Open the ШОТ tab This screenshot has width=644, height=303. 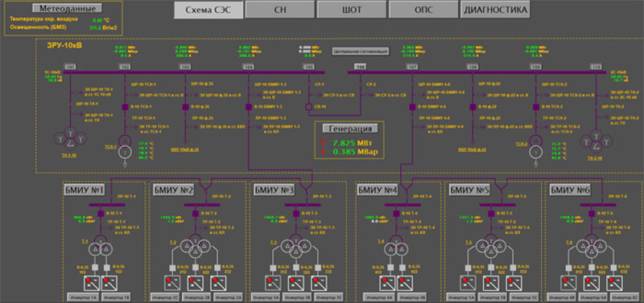[x=352, y=10]
